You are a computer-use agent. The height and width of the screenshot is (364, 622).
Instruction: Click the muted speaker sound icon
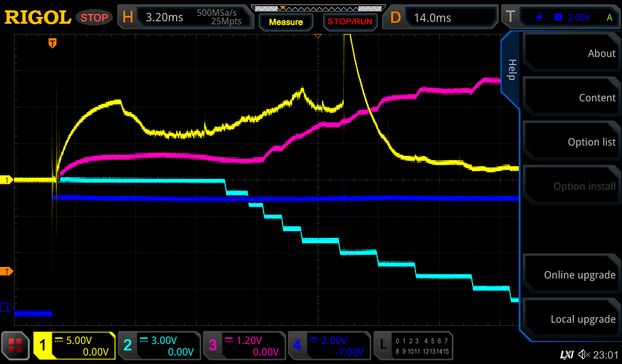click(x=584, y=354)
